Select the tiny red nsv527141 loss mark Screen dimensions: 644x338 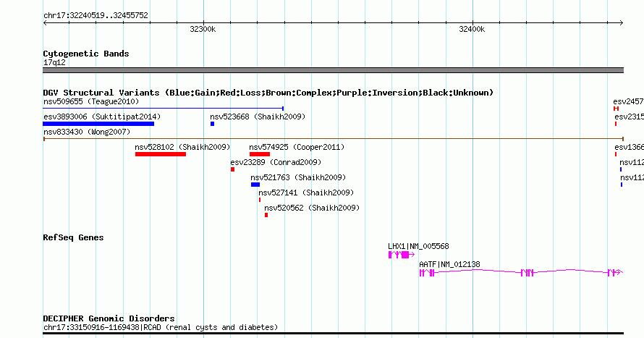click(260, 200)
